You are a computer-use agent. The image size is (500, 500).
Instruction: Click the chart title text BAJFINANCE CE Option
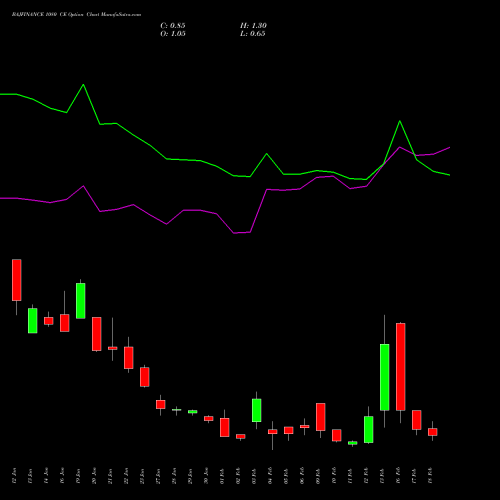pos(76,15)
